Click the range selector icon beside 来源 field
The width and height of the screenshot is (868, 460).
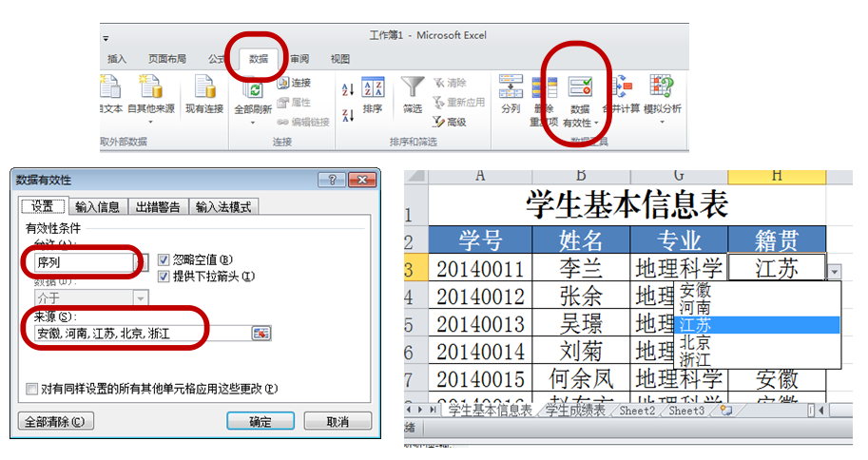pyautogui.click(x=261, y=334)
